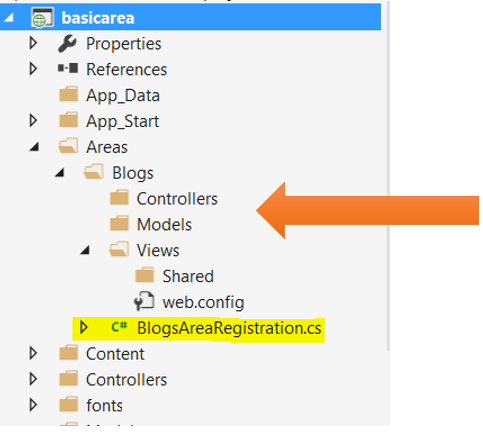Click the C# icon of BlogsAreaRegistration.cs
483x439 pixels.
[x=119, y=327]
